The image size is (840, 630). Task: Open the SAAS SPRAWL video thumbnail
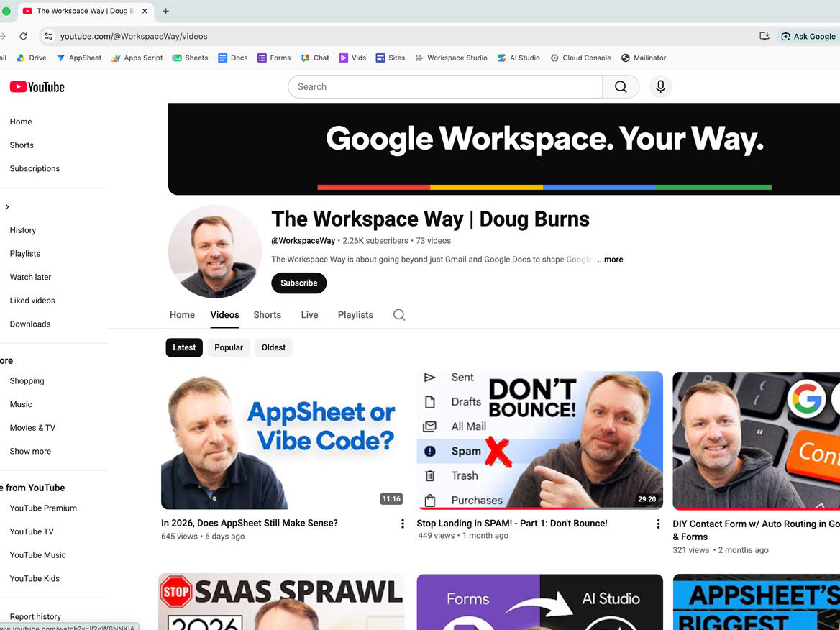pos(282,602)
